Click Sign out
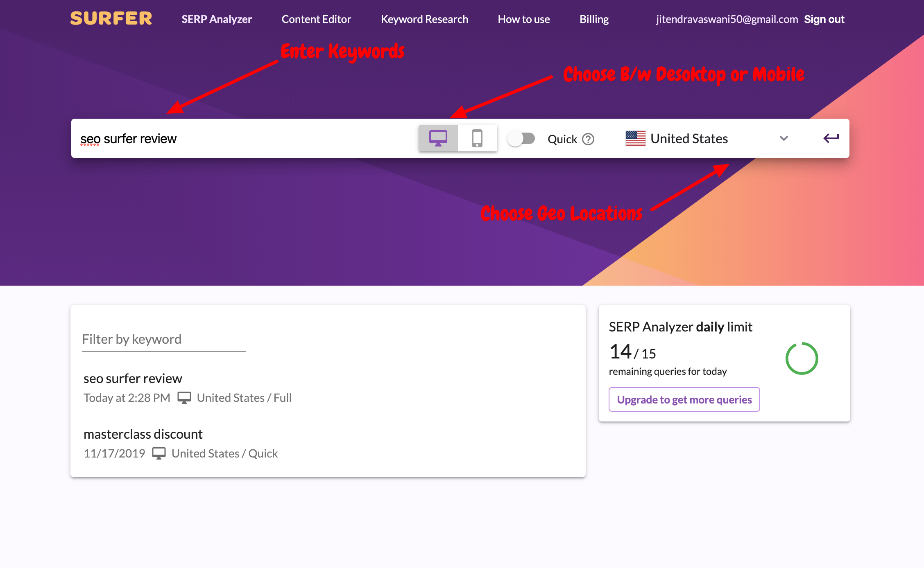The width and height of the screenshot is (924, 568). coord(824,19)
